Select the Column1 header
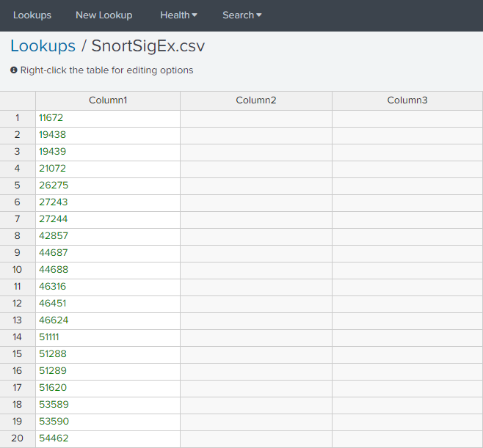 click(108, 100)
